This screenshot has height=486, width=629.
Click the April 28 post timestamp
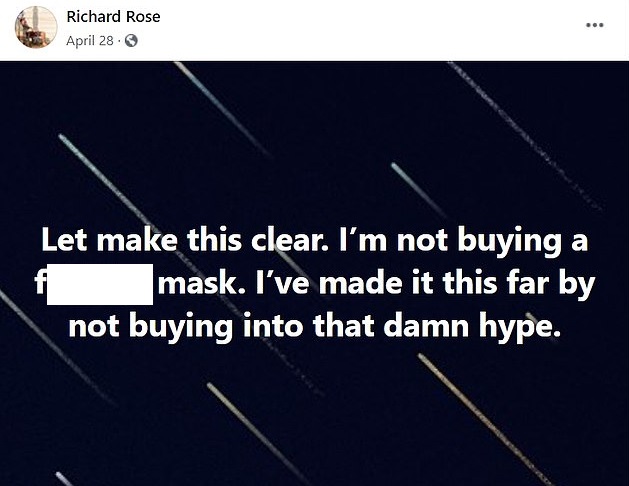(x=88, y=41)
